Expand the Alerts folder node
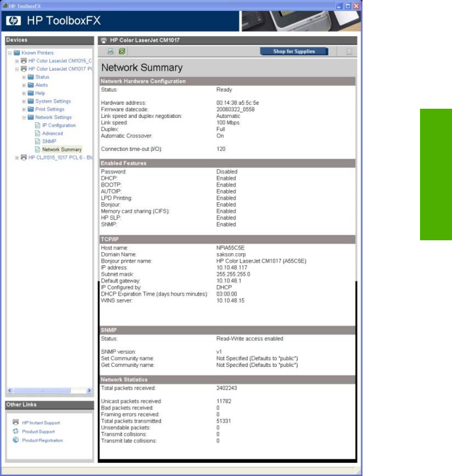This screenshot has width=452, height=476. point(24,85)
